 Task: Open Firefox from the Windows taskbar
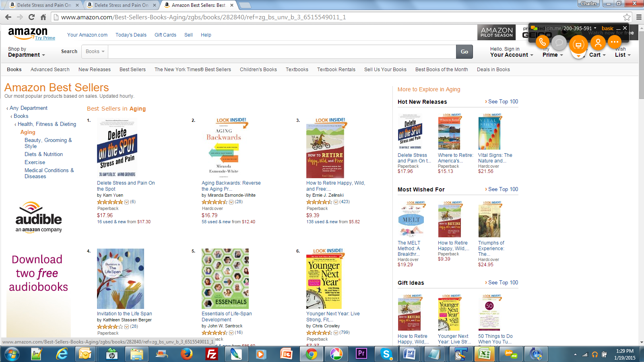tap(186, 354)
